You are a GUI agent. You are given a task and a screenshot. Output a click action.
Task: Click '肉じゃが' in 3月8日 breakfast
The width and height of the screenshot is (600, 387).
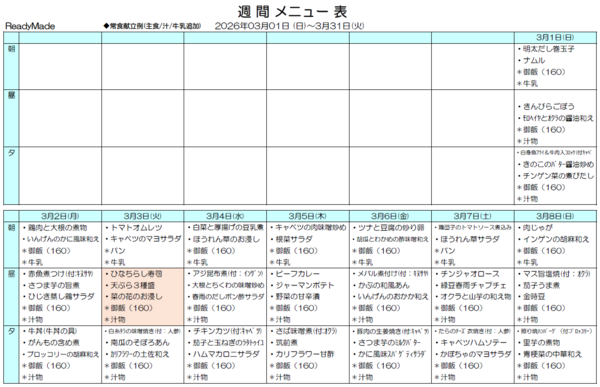[538, 228]
